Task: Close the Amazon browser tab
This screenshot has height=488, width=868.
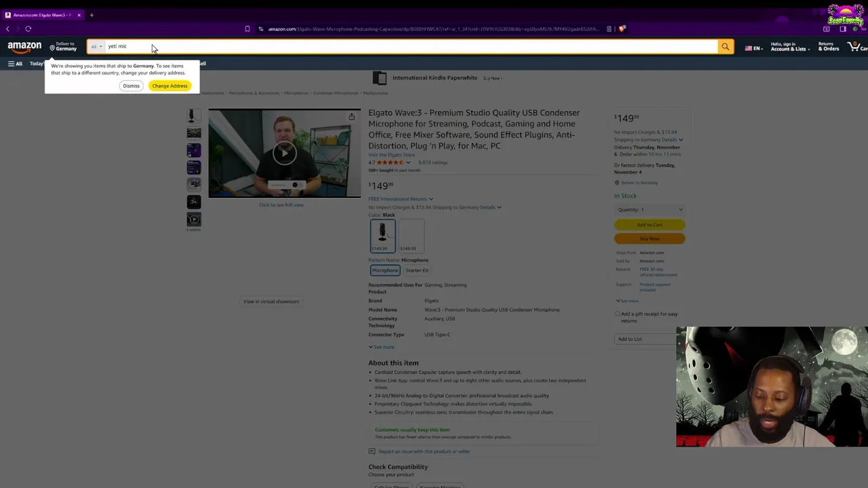Action: (79, 15)
